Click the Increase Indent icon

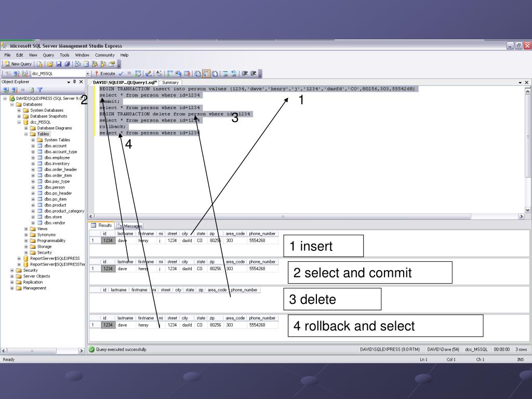click(254, 73)
